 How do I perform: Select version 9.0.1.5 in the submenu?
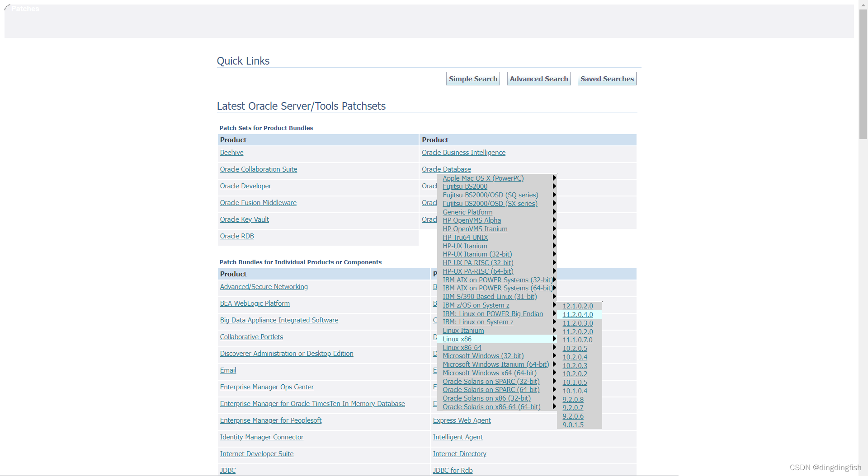[573, 425]
